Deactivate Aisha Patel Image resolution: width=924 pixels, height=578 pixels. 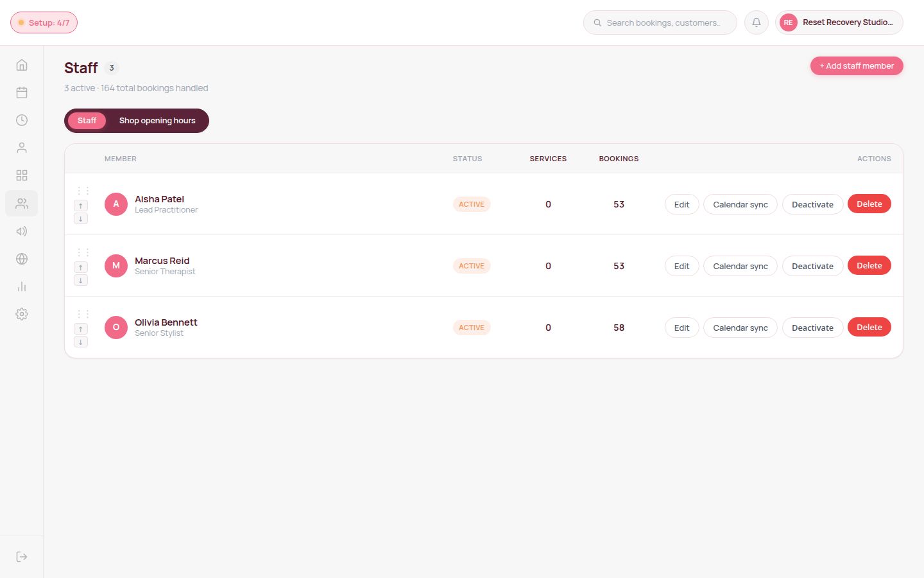(x=812, y=204)
